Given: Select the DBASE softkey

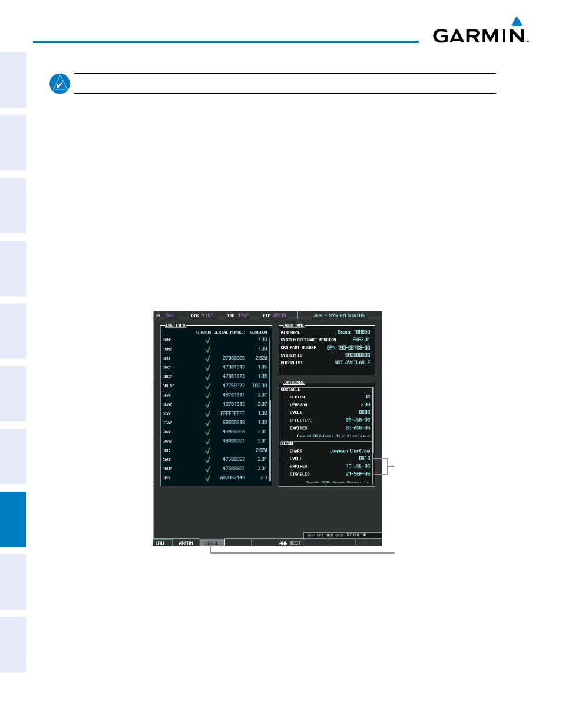Looking at the screenshot, I should 211,543.
